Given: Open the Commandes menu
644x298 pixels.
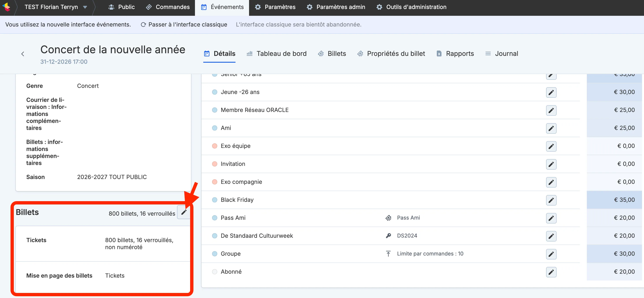Looking at the screenshot, I should 168,7.
